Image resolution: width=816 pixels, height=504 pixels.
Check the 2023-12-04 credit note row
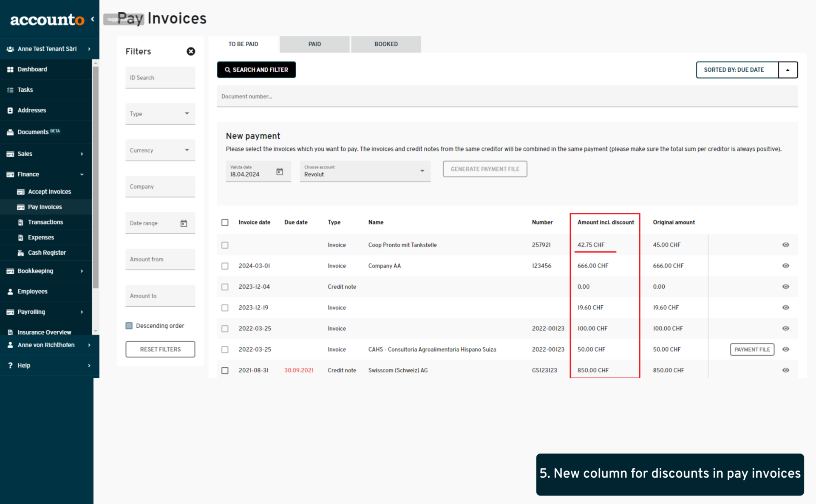[225, 287]
